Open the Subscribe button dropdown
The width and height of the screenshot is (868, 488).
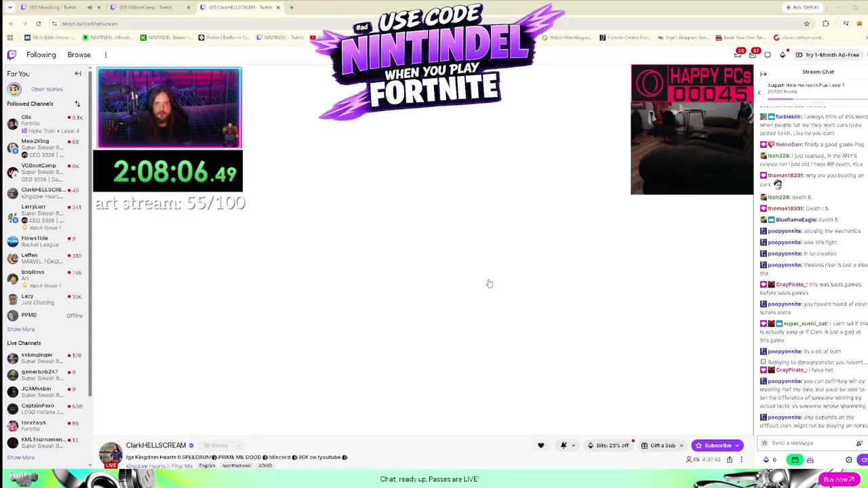pos(738,445)
